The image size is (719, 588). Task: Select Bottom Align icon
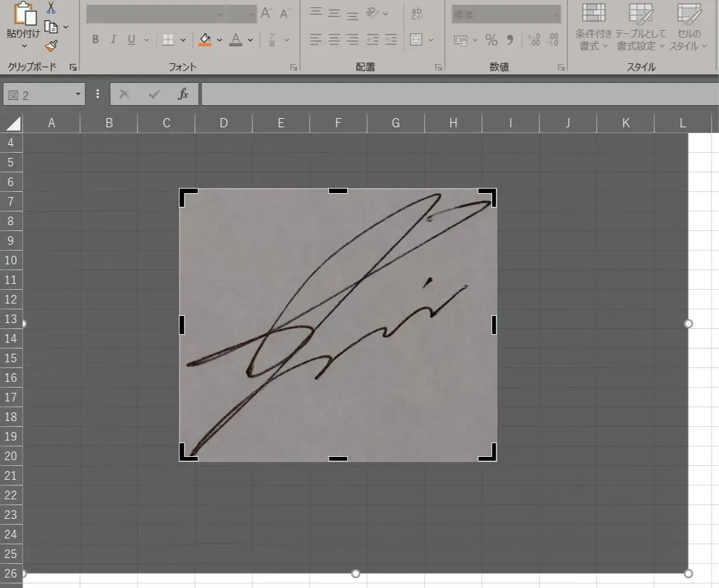[x=352, y=15]
